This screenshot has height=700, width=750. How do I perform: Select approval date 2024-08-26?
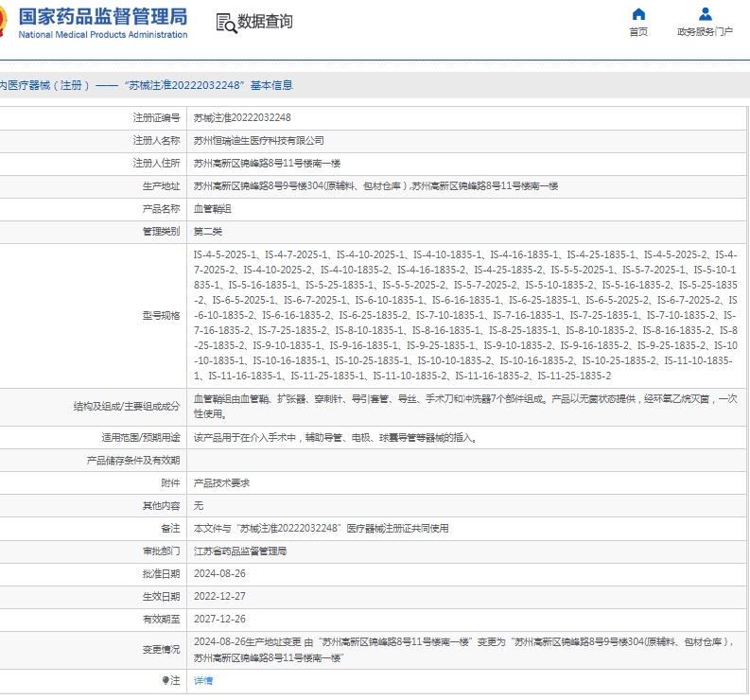pos(219,573)
